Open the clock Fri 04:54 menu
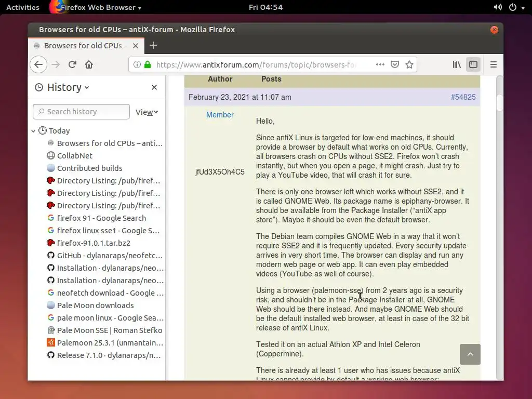 265,7
